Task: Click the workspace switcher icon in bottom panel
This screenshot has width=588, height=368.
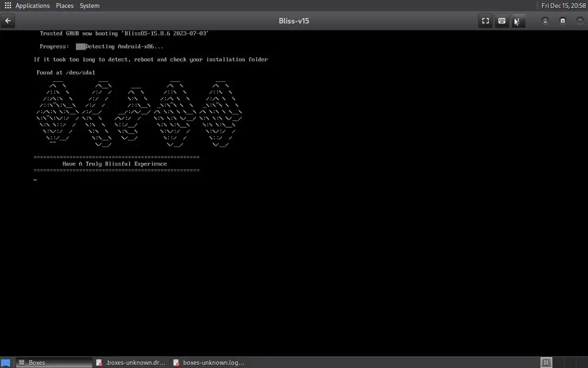Action: (x=546, y=362)
